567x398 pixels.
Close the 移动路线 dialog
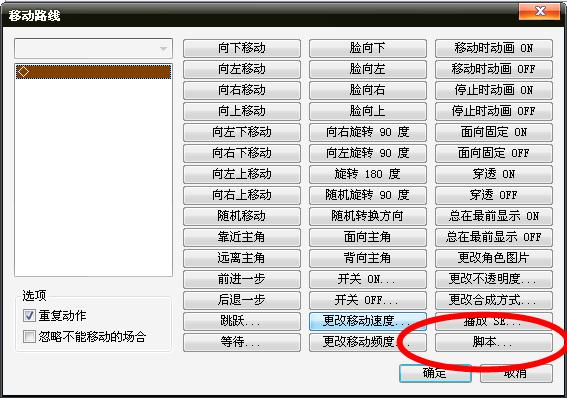539,11
